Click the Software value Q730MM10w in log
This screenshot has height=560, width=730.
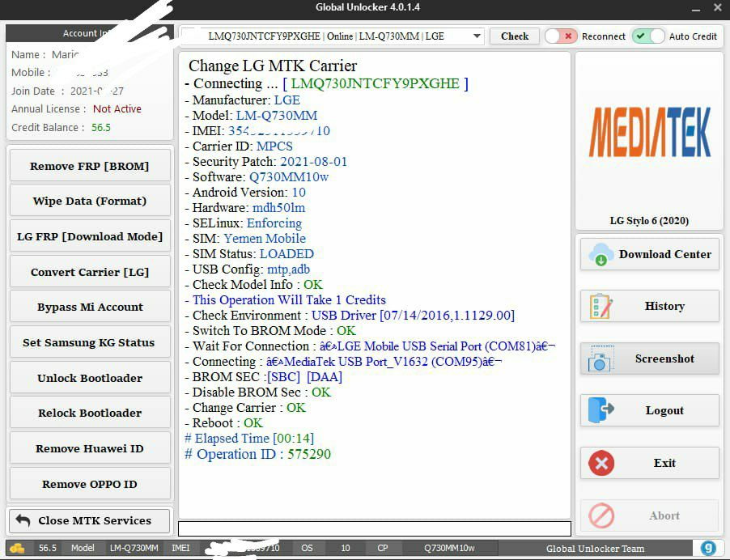289,177
